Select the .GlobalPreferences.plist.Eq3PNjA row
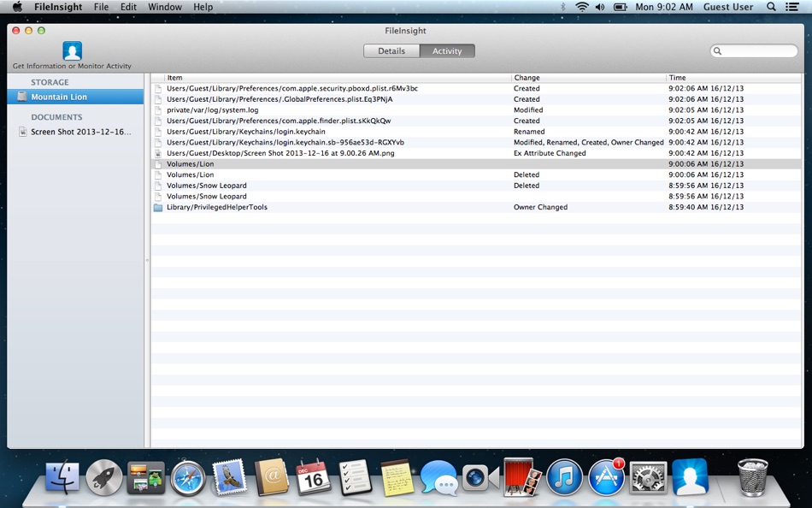The height and width of the screenshot is (508, 812). pyautogui.click(x=476, y=99)
